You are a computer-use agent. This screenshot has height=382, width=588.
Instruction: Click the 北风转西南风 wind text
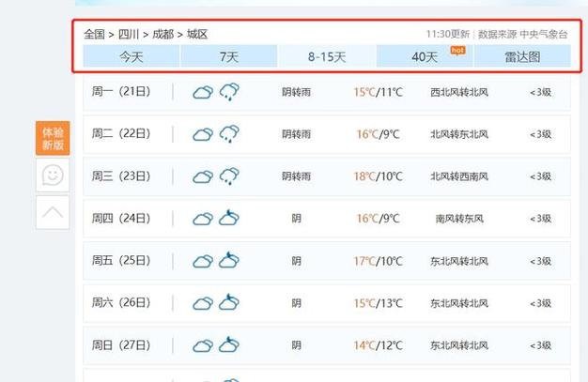[459, 176]
